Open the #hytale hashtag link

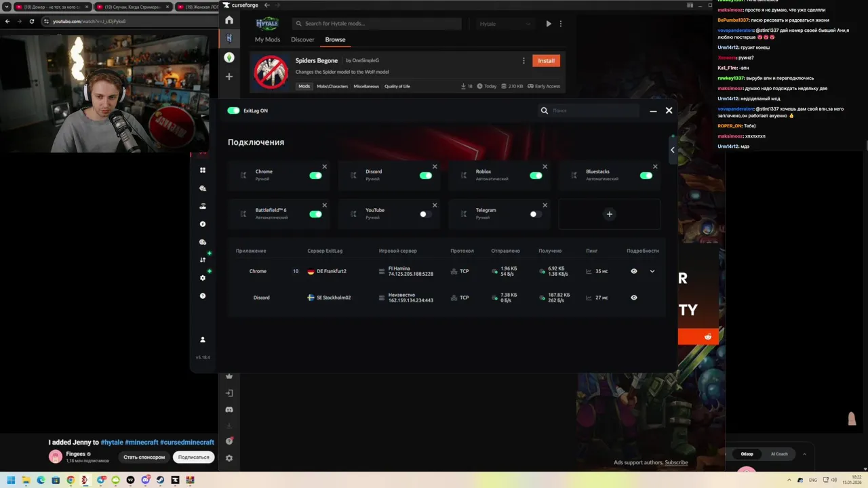coord(112,442)
